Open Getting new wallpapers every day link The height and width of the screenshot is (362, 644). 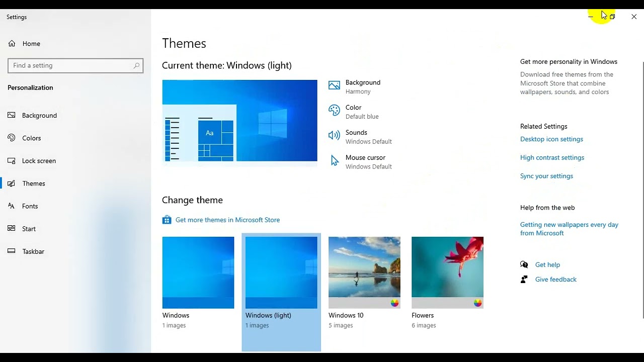(x=569, y=229)
